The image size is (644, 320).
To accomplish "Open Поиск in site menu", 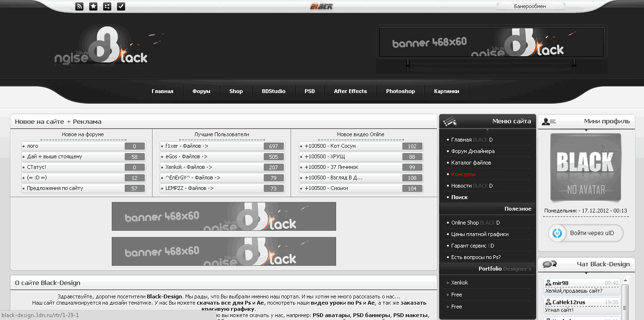I will point(459,197).
